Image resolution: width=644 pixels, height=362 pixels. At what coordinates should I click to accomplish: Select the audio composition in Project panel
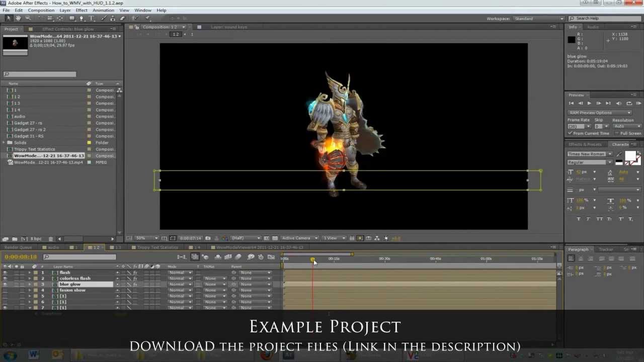pyautogui.click(x=20, y=116)
